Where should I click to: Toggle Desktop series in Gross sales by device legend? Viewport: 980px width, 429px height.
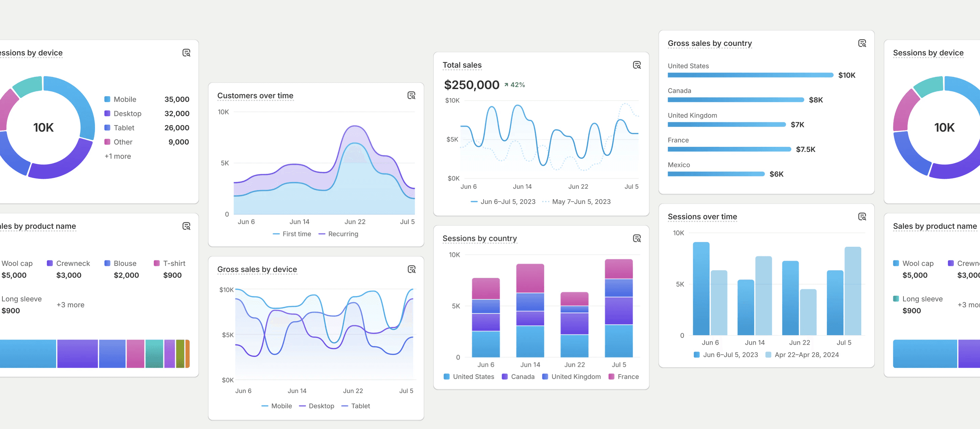tap(316, 406)
